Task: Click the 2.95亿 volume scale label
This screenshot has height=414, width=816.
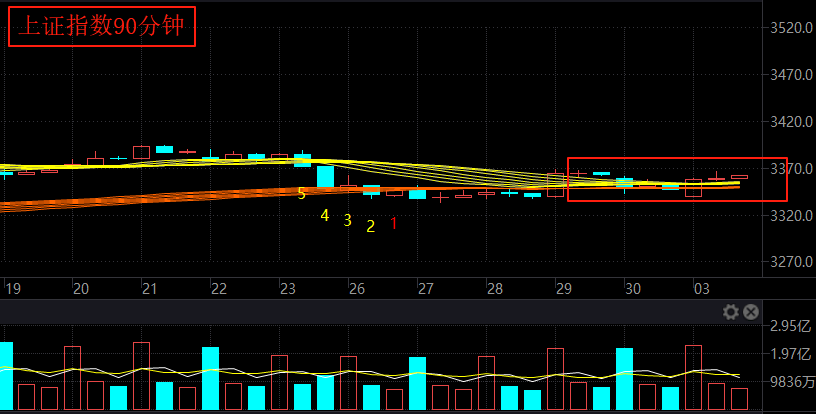Action: 790,327
